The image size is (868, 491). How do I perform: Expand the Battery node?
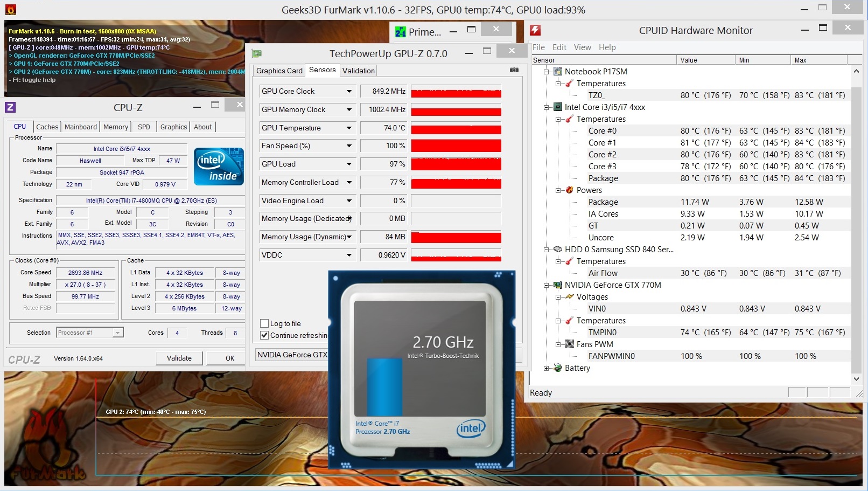(546, 368)
